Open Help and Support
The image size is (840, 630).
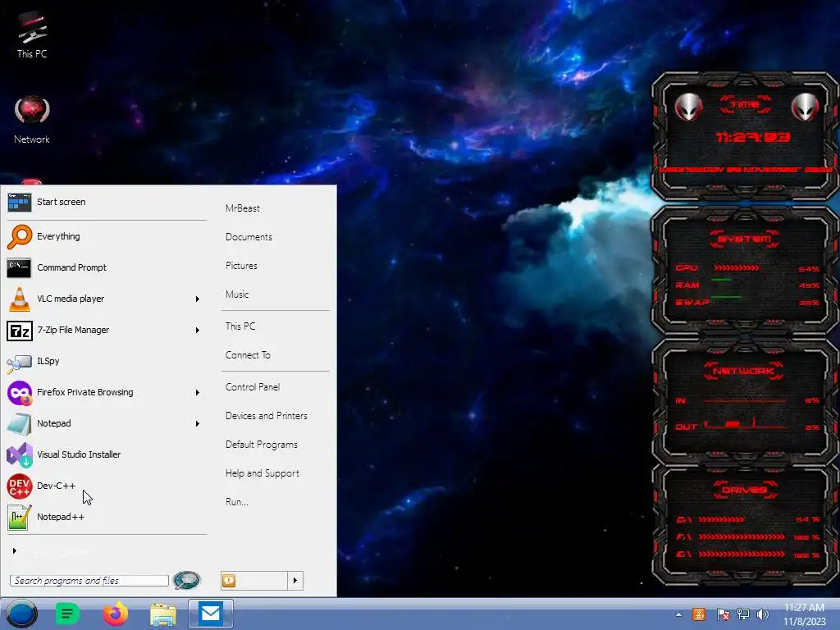[x=262, y=473]
